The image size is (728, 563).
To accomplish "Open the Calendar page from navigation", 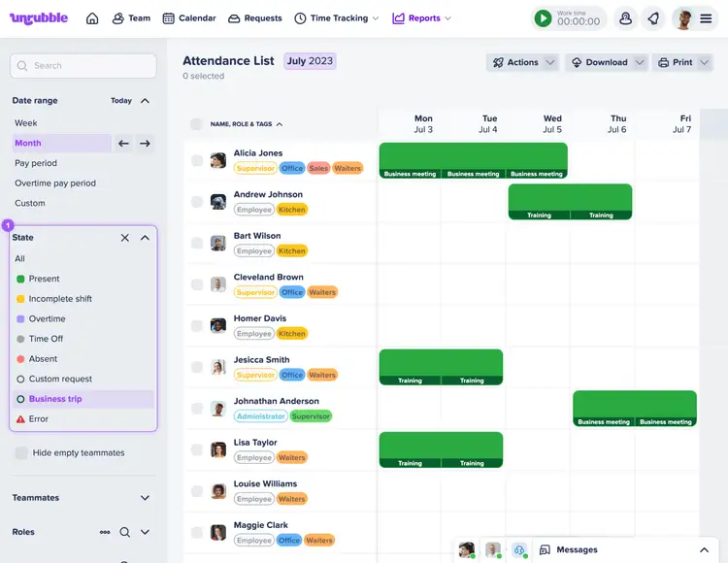I will [189, 18].
